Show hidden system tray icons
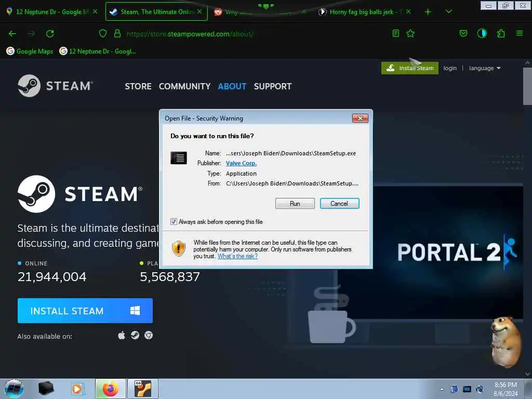 click(x=442, y=389)
